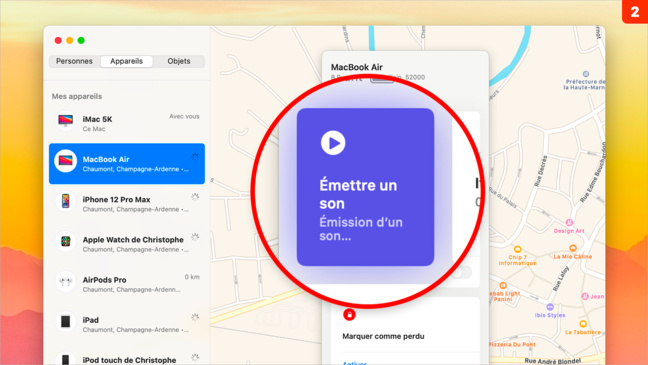
Task: Click the 'Mes appareils' section header
Action: 77,96
